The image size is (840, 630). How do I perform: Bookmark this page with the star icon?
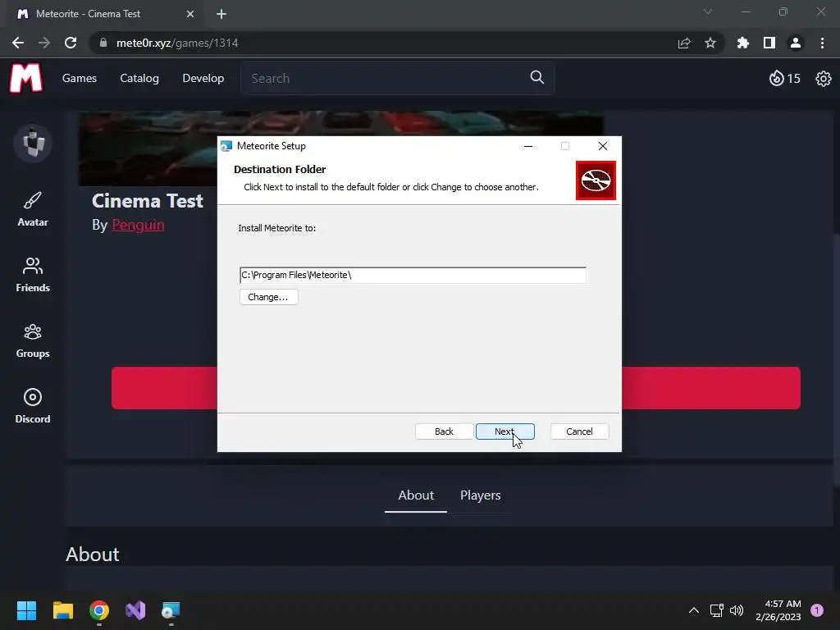(x=710, y=43)
